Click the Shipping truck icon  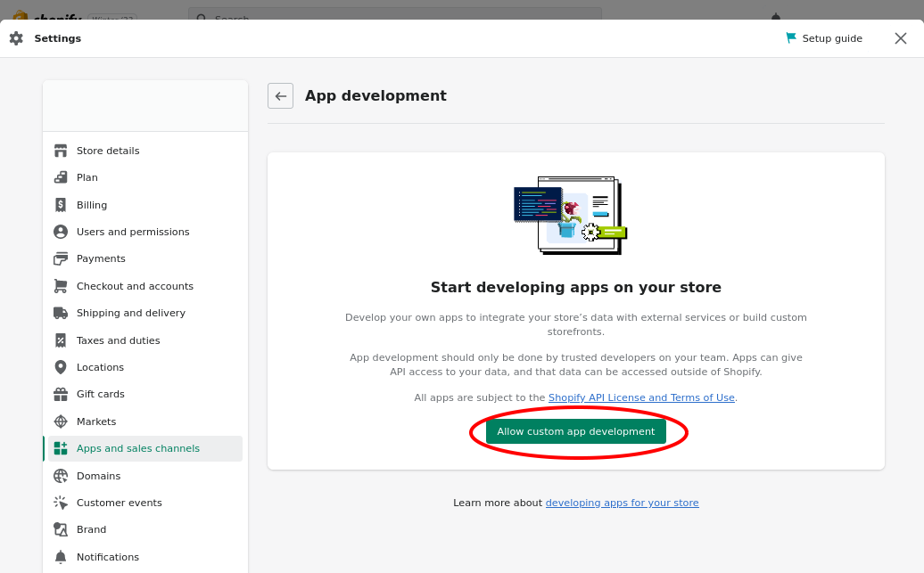61,313
